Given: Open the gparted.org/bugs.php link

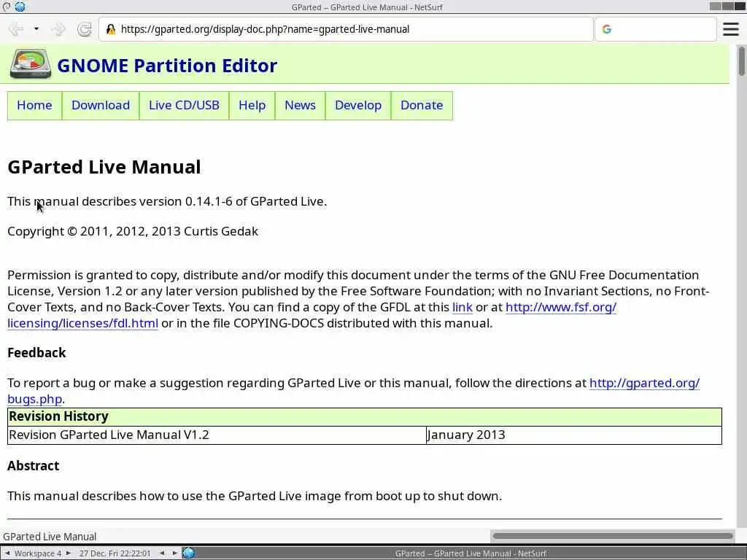Looking at the screenshot, I should click(x=644, y=383).
